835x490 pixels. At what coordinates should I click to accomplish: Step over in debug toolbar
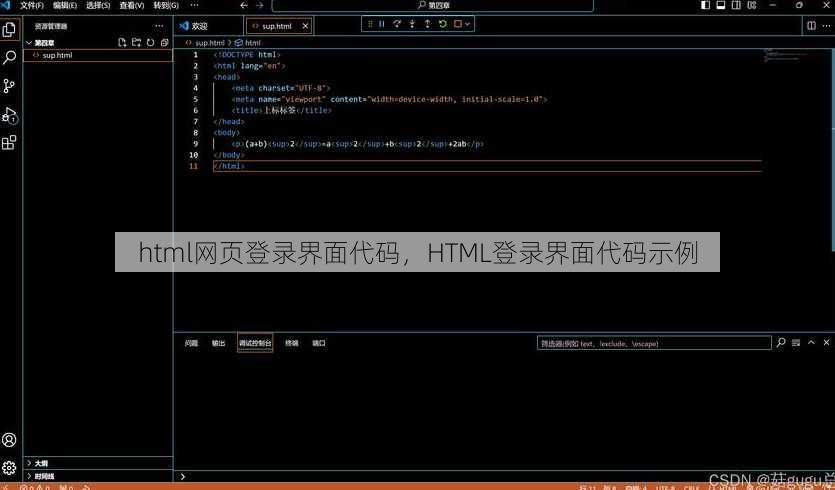(x=397, y=24)
